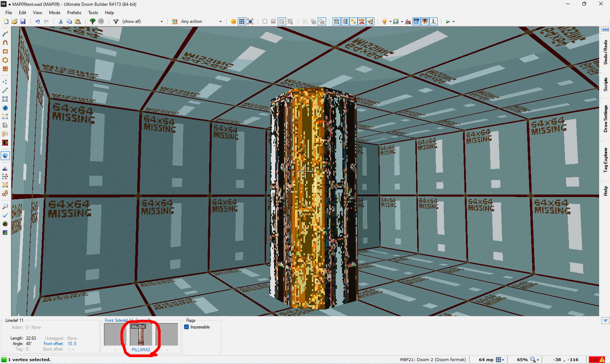Open a map with folder icon

tap(15, 21)
